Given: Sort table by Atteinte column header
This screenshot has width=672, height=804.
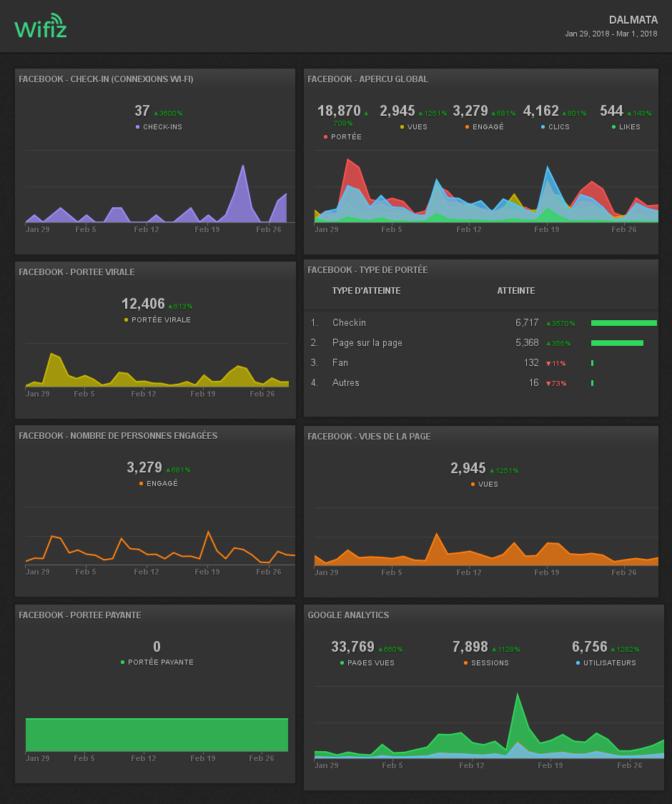Looking at the screenshot, I should tap(515, 291).
